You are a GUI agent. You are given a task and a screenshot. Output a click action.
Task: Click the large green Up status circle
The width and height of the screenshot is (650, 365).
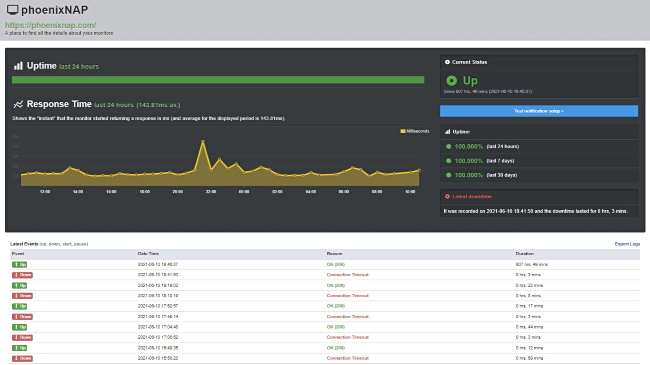451,80
